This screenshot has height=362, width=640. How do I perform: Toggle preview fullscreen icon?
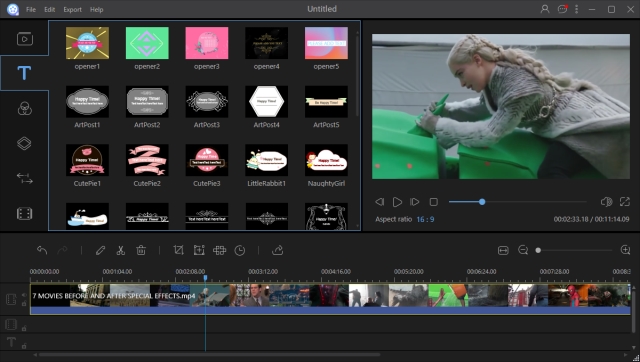(624, 202)
